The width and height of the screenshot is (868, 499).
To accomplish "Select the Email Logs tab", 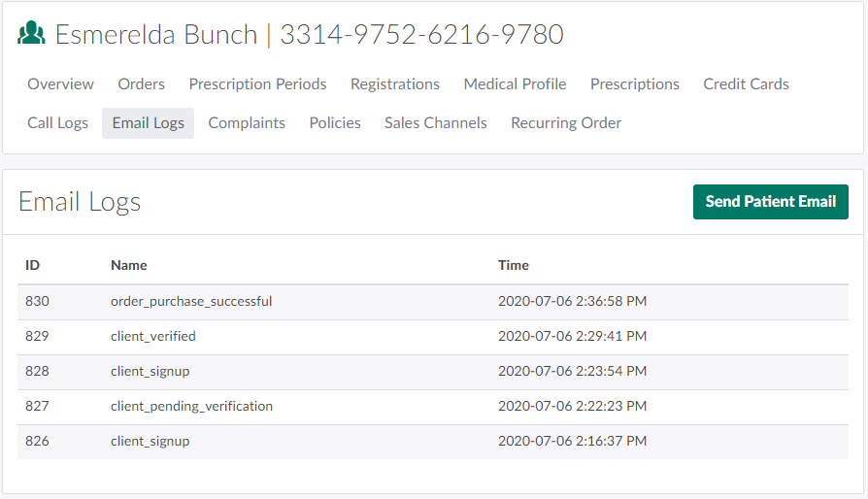I will 148,123.
